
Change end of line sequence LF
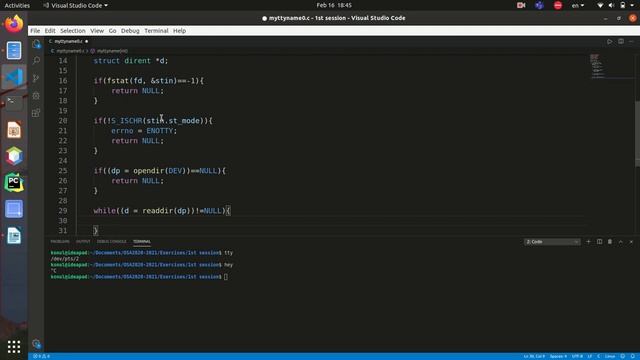(589, 356)
